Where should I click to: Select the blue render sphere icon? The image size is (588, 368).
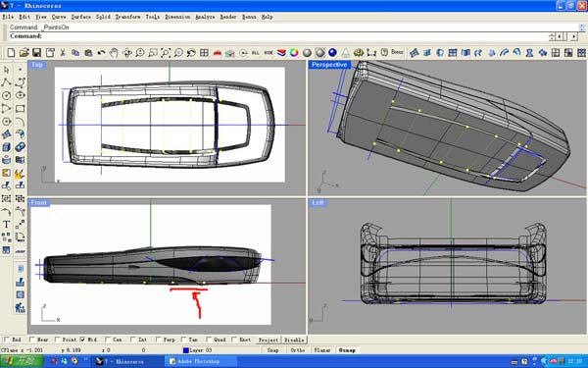332,53
